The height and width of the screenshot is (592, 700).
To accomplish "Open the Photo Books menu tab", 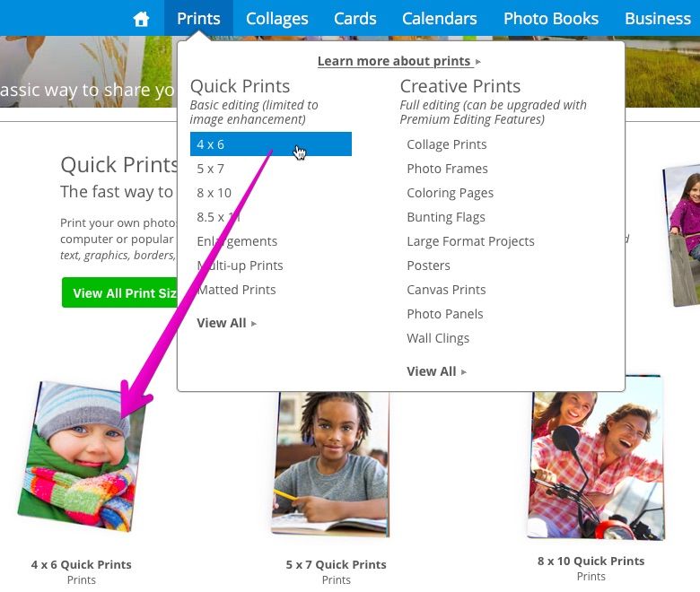I will (550, 19).
